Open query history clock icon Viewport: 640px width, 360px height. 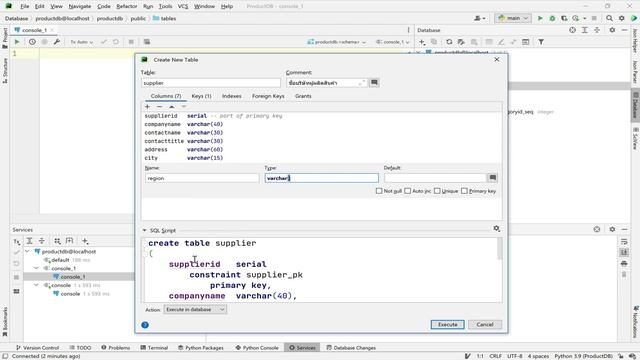point(32,42)
